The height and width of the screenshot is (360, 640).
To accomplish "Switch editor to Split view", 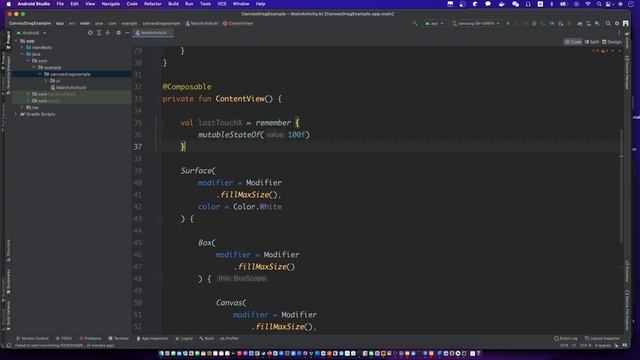I will [x=592, y=42].
